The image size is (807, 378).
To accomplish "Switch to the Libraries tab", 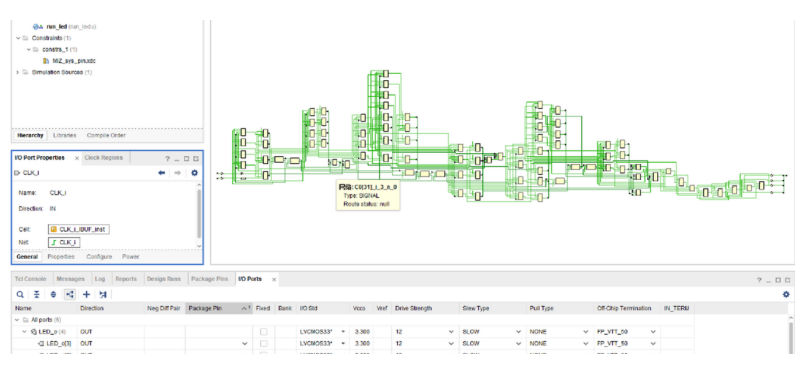I will (64, 135).
